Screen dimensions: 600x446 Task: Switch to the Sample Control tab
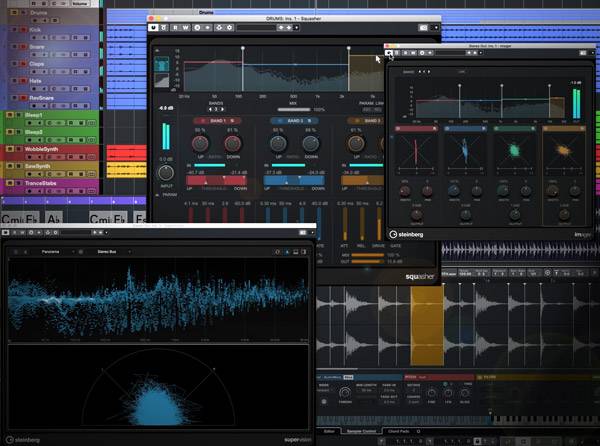point(361,431)
